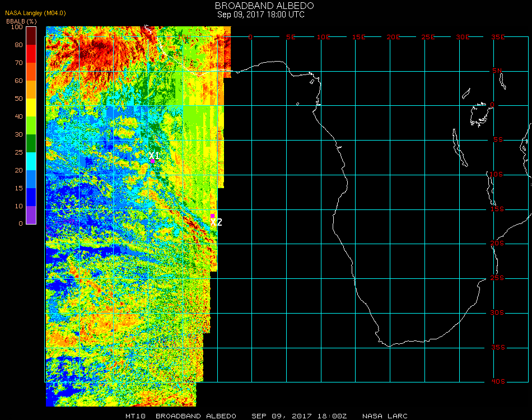The image size is (532, 420).
Task: Click the magenta X2 marker point
Action: 212,216
